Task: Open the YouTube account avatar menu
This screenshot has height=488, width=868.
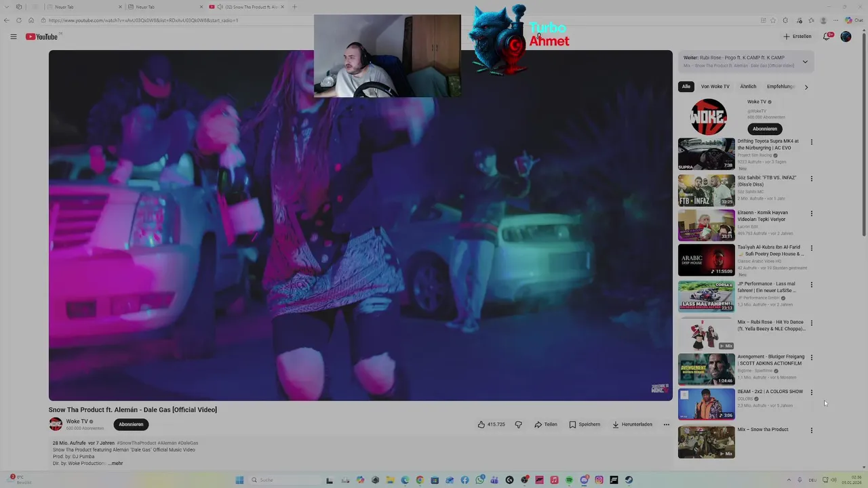Action: click(846, 37)
